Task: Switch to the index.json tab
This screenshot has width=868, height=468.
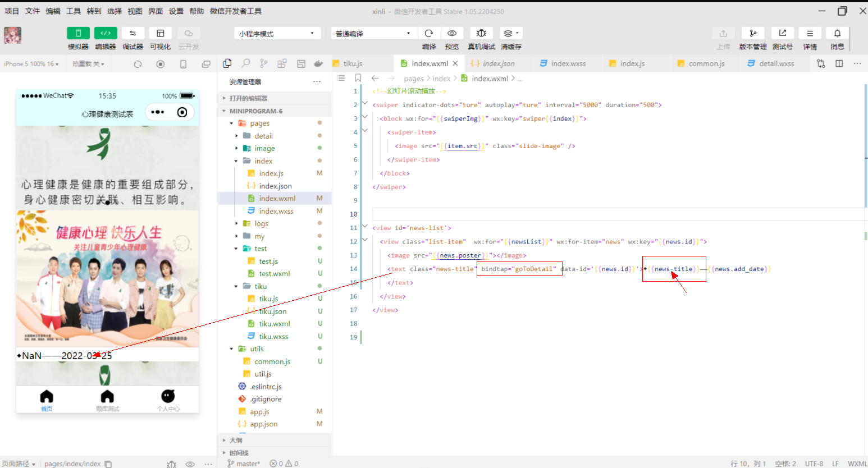Action: [499, 63]
